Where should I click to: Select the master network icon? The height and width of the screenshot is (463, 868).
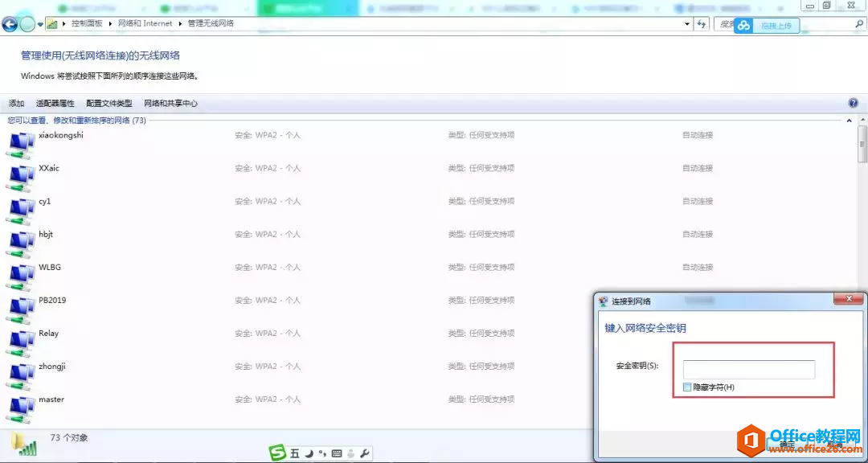[20, 411]
